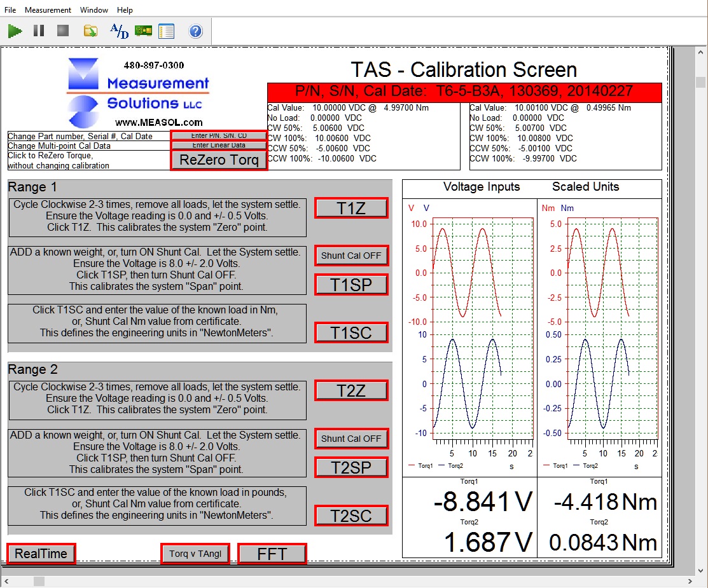
Task: Click the T2SP span button
Action: [351, 467]
